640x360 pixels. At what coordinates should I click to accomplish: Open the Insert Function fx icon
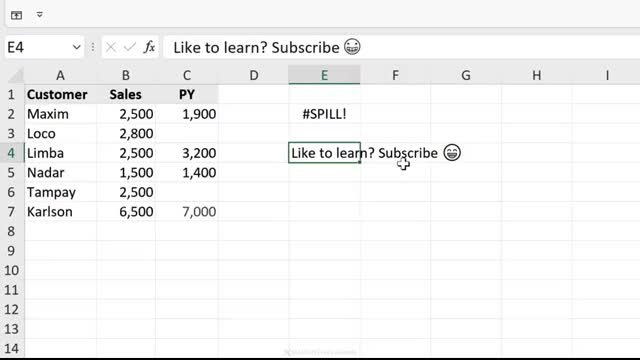pos(149,47)
